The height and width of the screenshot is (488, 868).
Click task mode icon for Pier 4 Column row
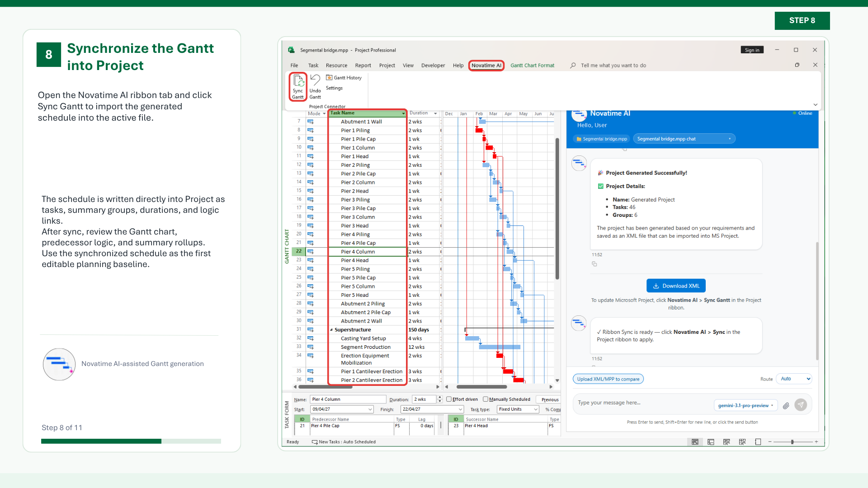pyautogui.click(x=311, y=252)
